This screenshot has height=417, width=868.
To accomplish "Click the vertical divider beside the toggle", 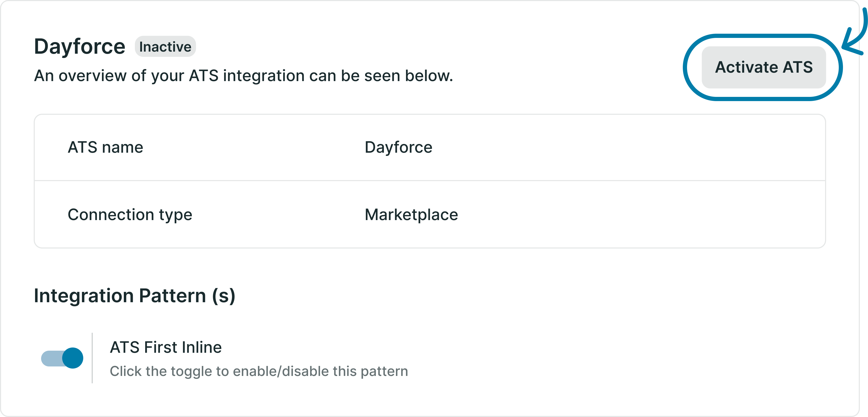I will 92,358.
